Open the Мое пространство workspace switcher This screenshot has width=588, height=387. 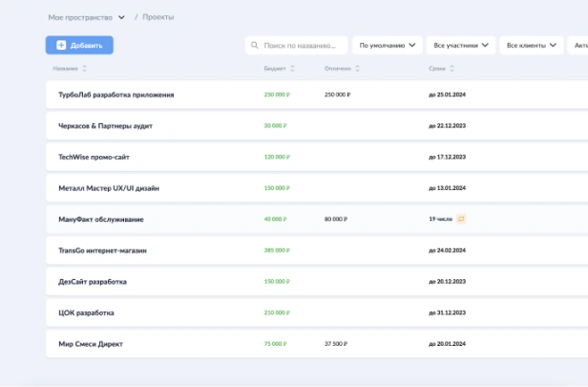86,17
